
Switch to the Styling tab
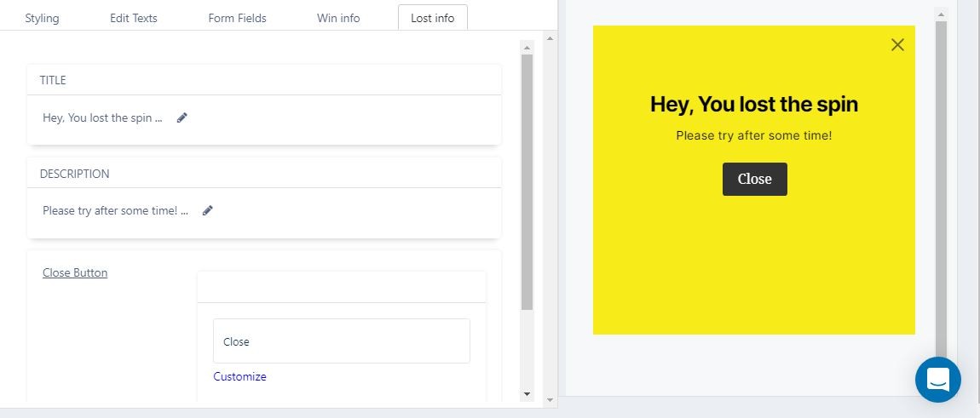[42, 18]
